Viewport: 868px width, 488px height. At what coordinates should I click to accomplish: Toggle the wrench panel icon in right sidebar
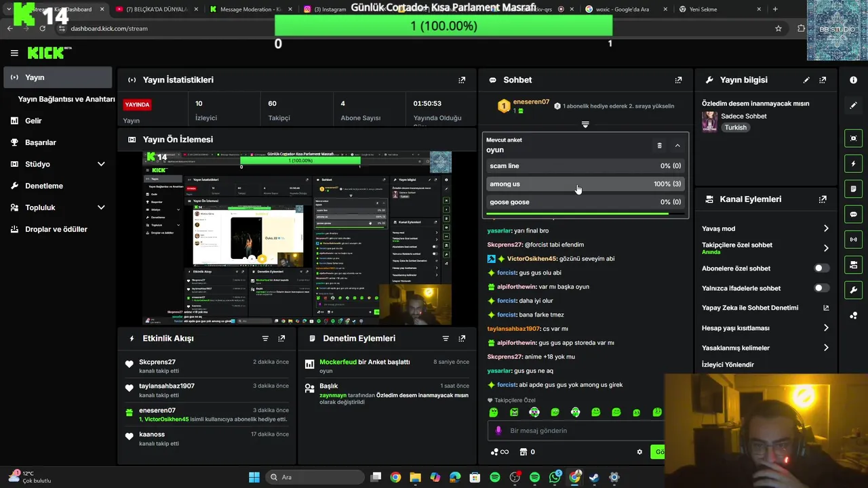click(x=853, y=290)
